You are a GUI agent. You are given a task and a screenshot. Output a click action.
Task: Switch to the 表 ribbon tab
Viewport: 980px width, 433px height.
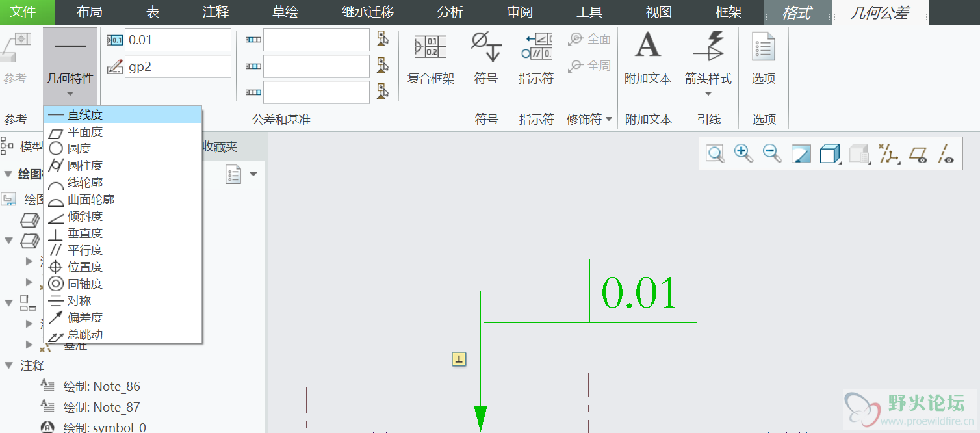pyautogui.click(x=153, y=12)
